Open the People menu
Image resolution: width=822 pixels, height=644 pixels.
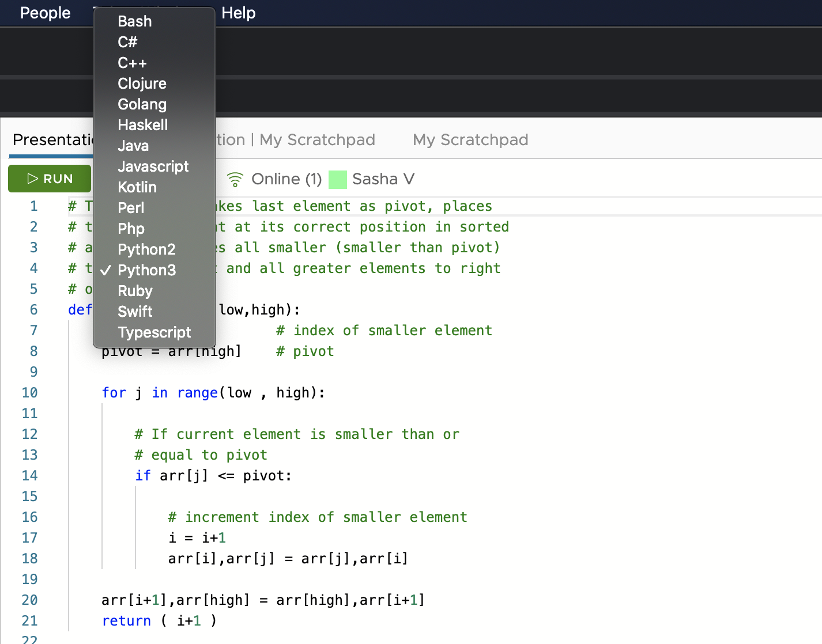(45, 13)
